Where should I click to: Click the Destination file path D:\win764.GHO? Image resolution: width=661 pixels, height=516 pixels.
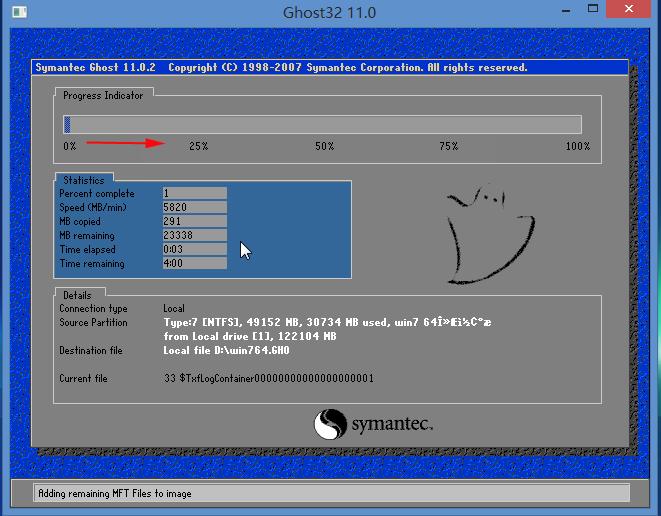click(226, 351)
